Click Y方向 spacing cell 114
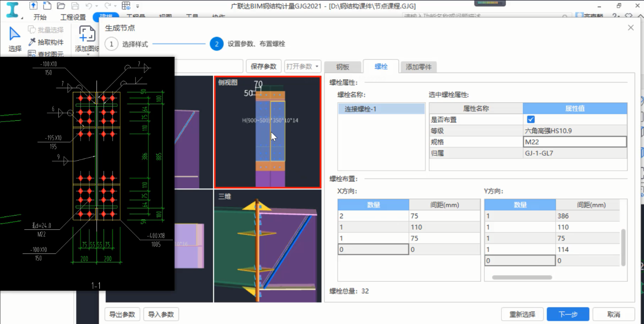 point(587,250)
